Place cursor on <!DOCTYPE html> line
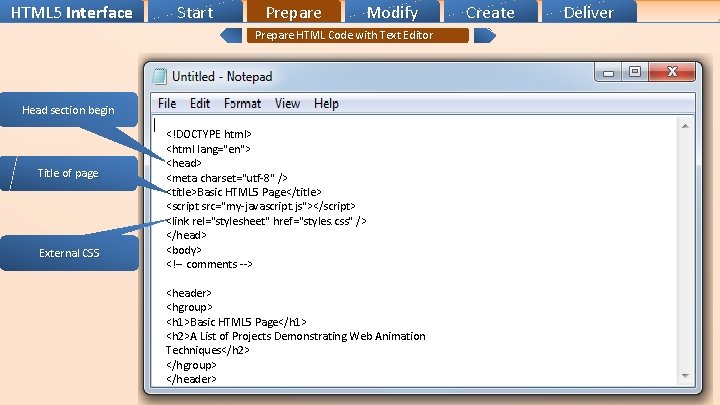Image resolution: width=720 pixels, height=405 pixels. click(x=209, y=134)
